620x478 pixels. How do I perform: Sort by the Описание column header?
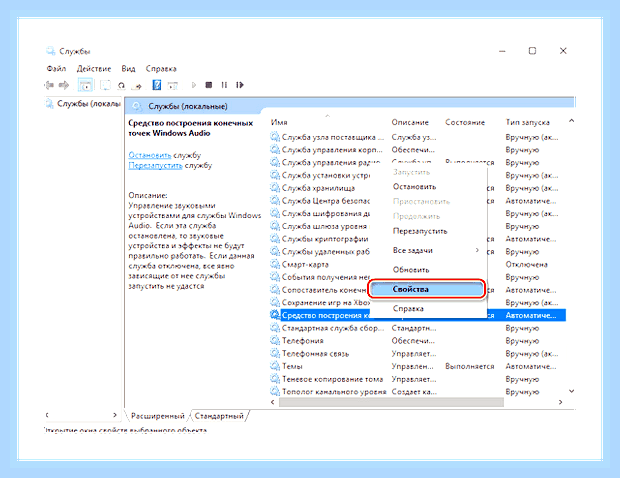[410, 122]
